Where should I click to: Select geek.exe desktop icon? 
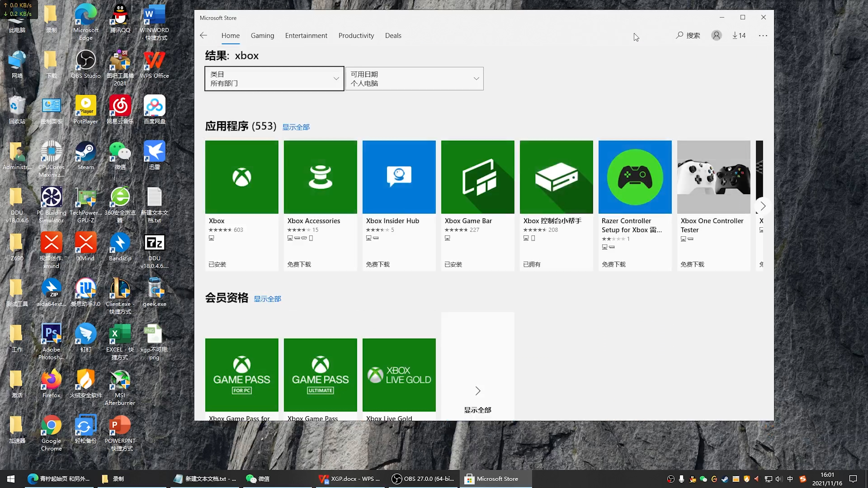coord(154,292)
